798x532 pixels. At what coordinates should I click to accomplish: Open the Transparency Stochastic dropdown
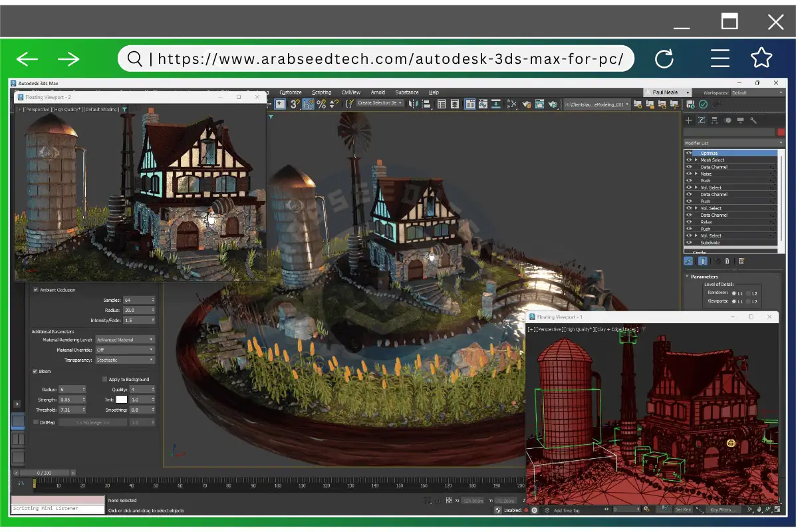125,360
